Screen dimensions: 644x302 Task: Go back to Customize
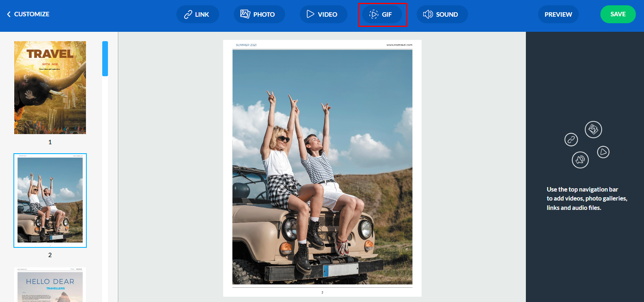pyautogui.click(x=28, y=14)
